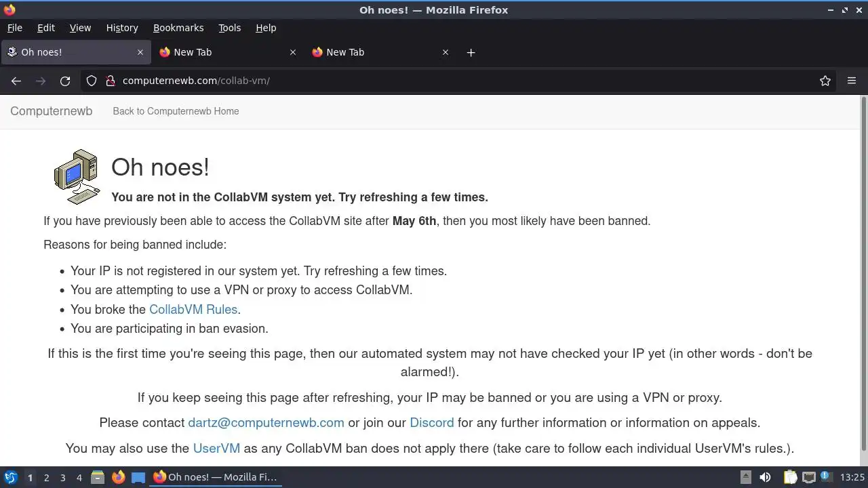Screen dimensions: 868x488
Task: Select virtual desktop 1
Action: 30,478
